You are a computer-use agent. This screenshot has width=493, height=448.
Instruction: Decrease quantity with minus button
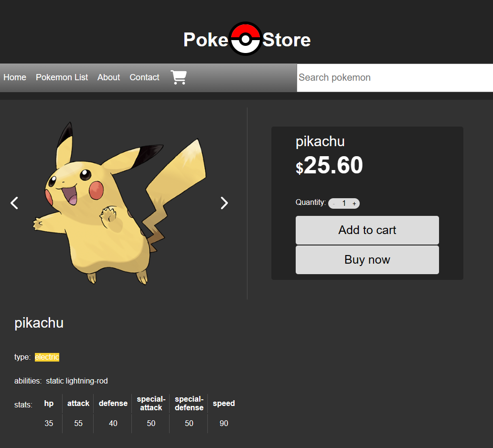334,204
